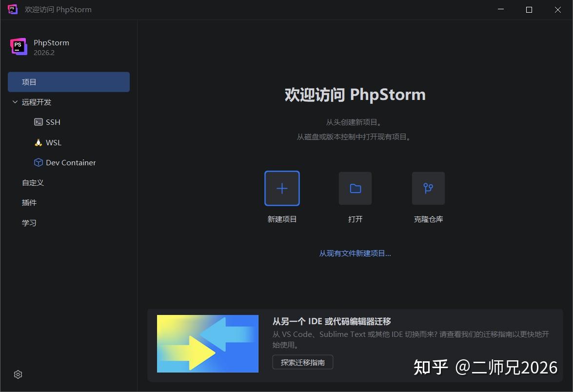Maximize the PhpStorm window

[x=529, y=9]
